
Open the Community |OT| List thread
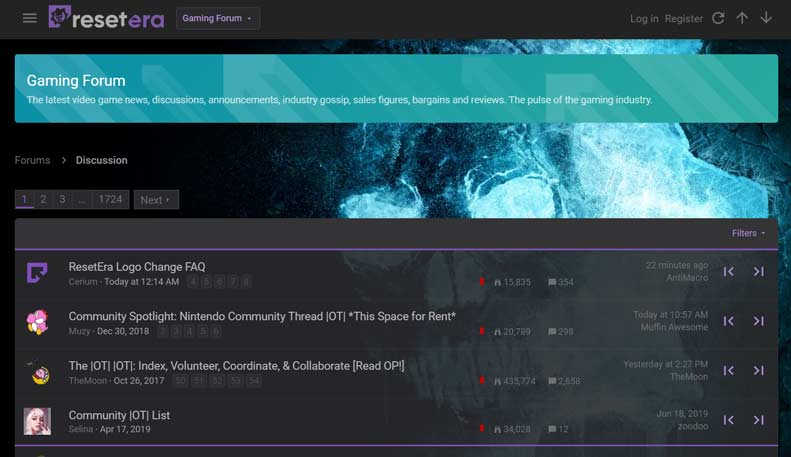(119, 415)
